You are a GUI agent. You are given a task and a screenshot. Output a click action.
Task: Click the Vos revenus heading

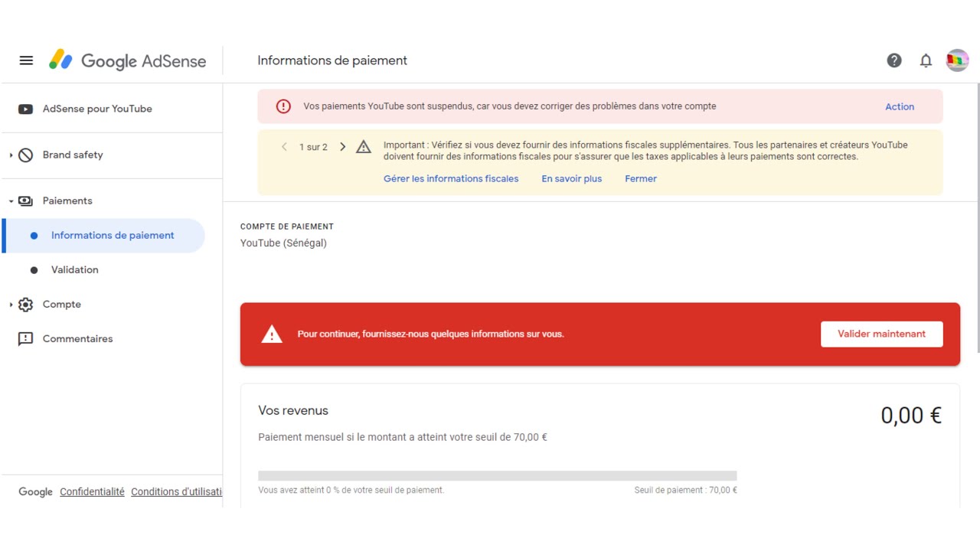pyautogui.click(x=293, y=410)
